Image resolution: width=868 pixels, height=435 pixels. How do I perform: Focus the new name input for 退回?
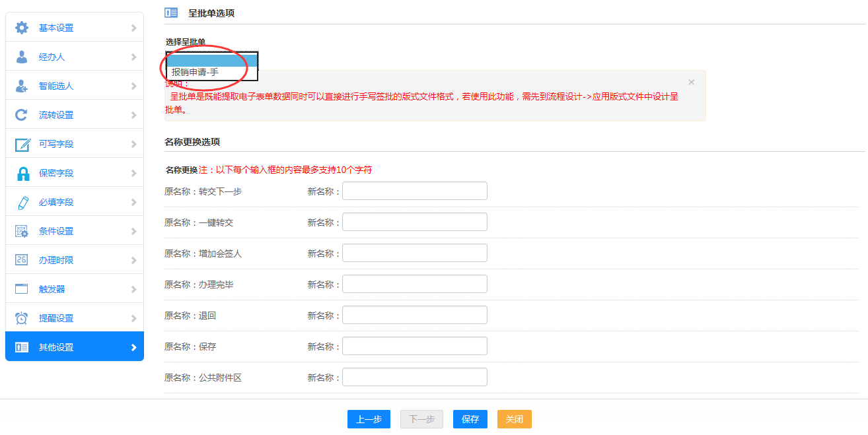pos(414,316)
